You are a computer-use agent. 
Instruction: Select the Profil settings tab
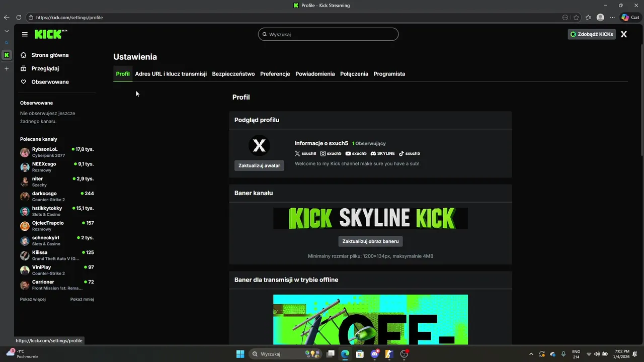coord(123,74)
